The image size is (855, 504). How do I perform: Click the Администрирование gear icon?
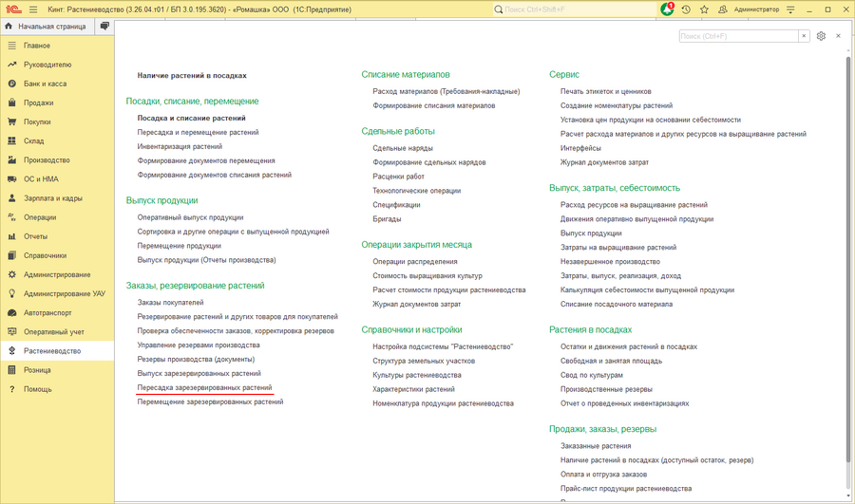(x=12, y=274)
